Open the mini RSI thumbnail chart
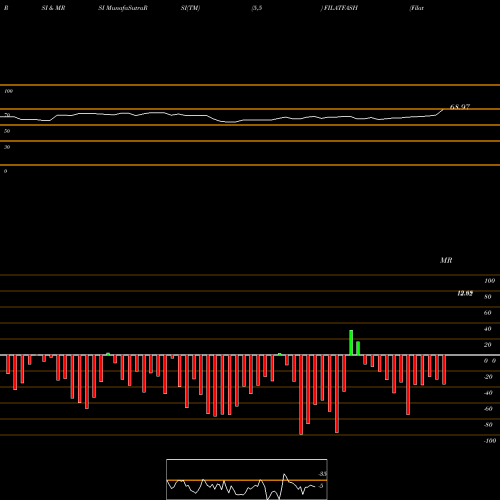Screen dimensions: 500x500 click(247, 479)
